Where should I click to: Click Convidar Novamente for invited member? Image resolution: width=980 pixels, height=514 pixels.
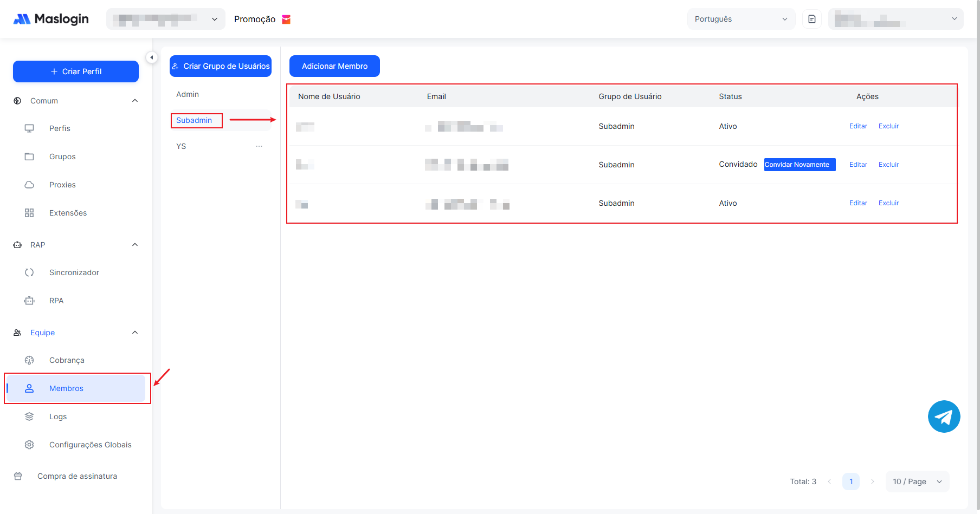(800, 165)
